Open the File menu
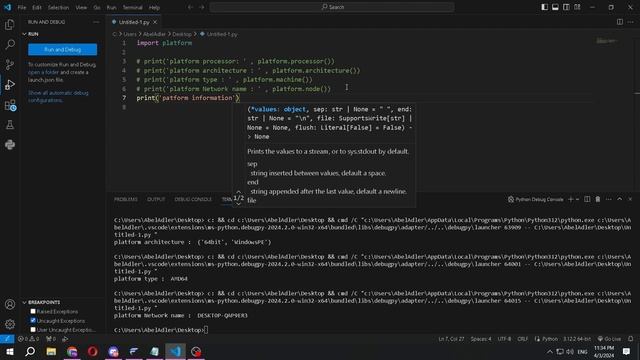 point(22,7)
